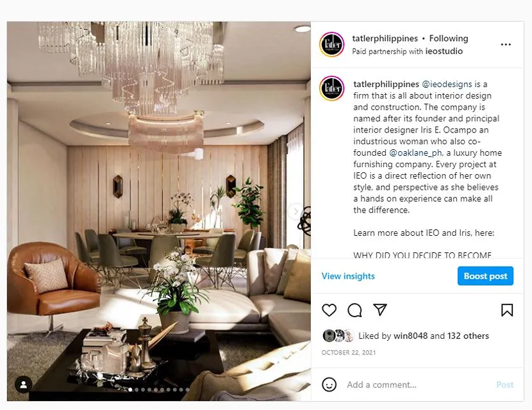Show tagged accounts via the person icon

click(x=24, y=384)
